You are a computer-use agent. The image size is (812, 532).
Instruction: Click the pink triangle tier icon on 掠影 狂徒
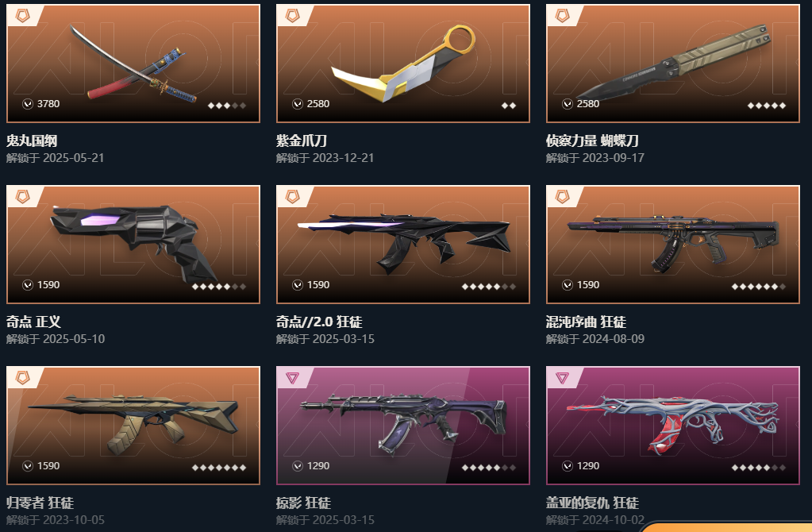click(x=293, y=378)
